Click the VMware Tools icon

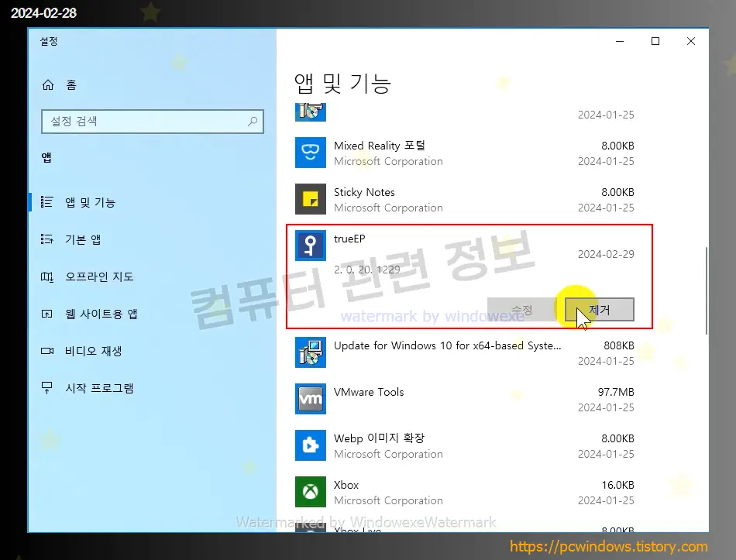point(310,399)
